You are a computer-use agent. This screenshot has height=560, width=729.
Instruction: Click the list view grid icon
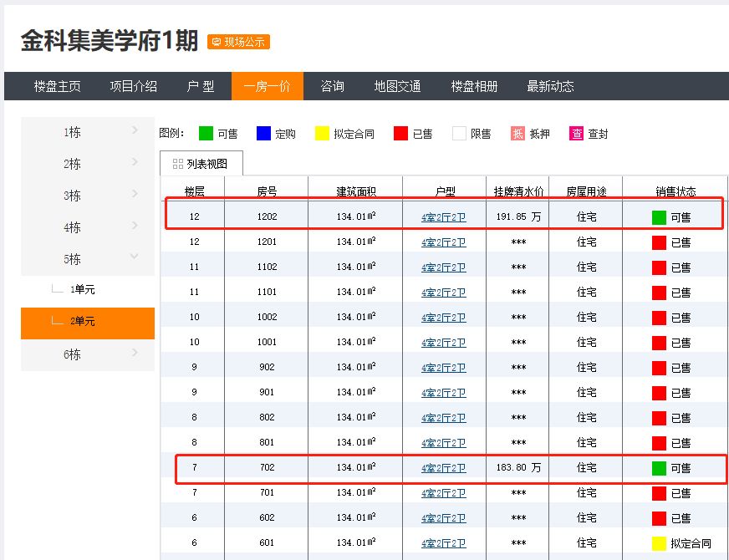pos(177,164)
